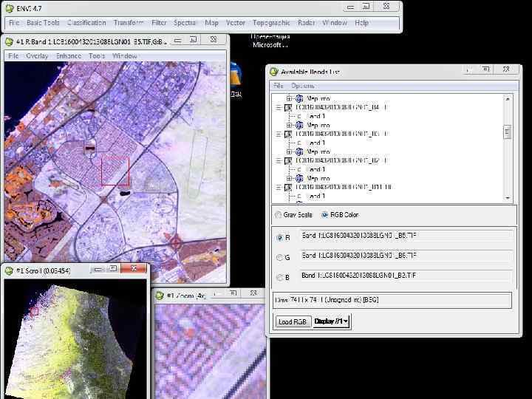The width and height of the screenshot is (532, 399).
Task: Minimize the #1 Scroll window
Action: 98,269
